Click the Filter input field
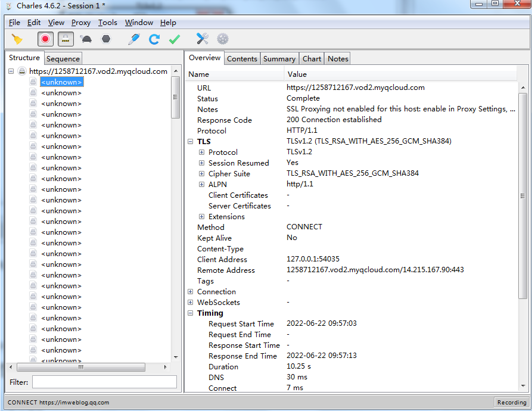Viewport: 532px width, 411px height. pos(104,382)
